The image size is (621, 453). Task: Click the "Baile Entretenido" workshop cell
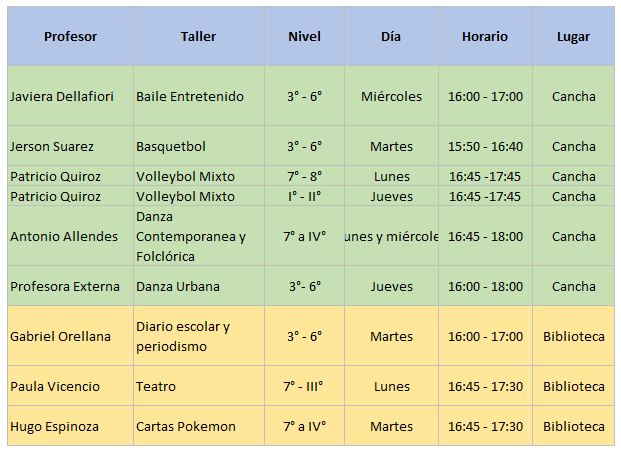coord(190,97)
